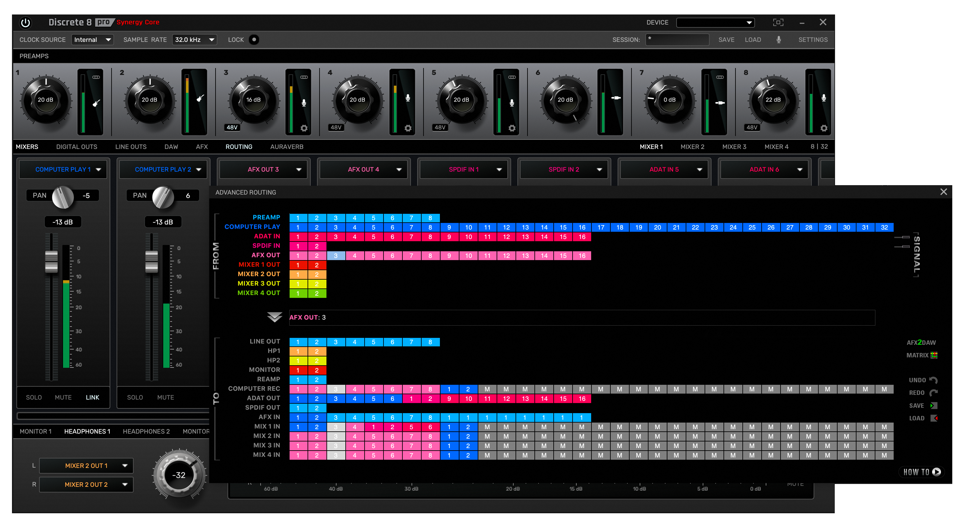Click the SESSION name input field
The image size is (980, 529).
pos(677,40)
